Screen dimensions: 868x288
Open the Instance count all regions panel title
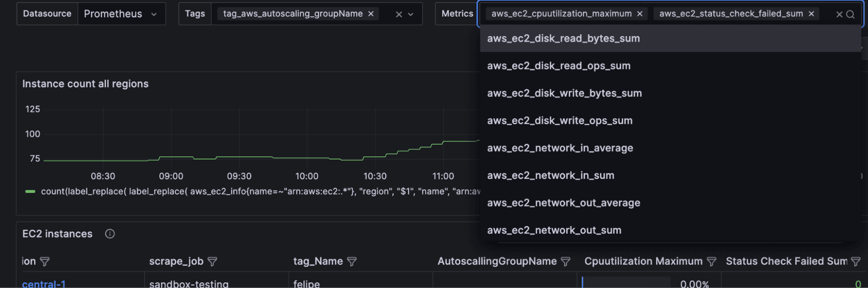86,84
